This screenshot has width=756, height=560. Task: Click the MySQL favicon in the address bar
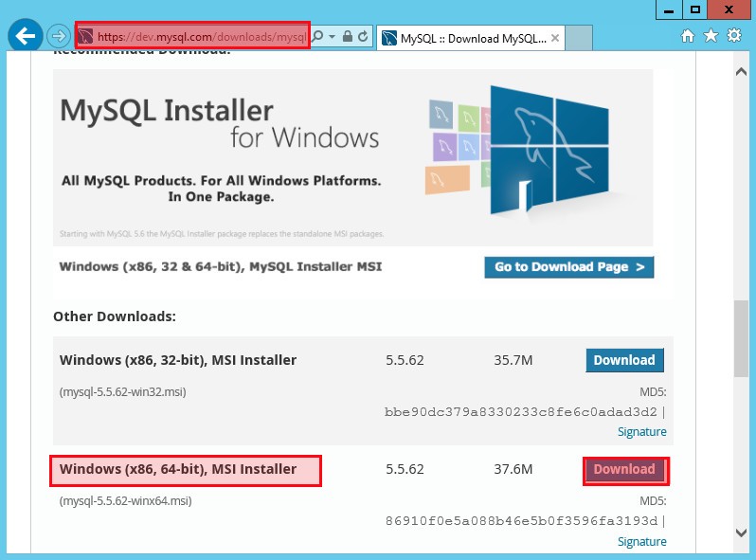tap(86, 36)
